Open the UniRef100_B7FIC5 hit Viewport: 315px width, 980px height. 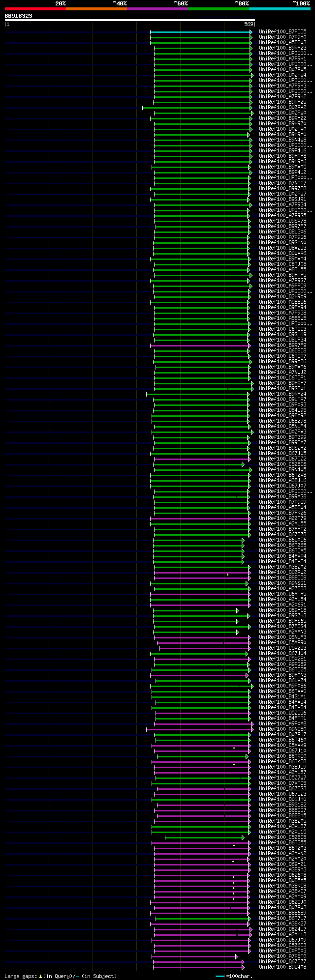tap(283, 32)
